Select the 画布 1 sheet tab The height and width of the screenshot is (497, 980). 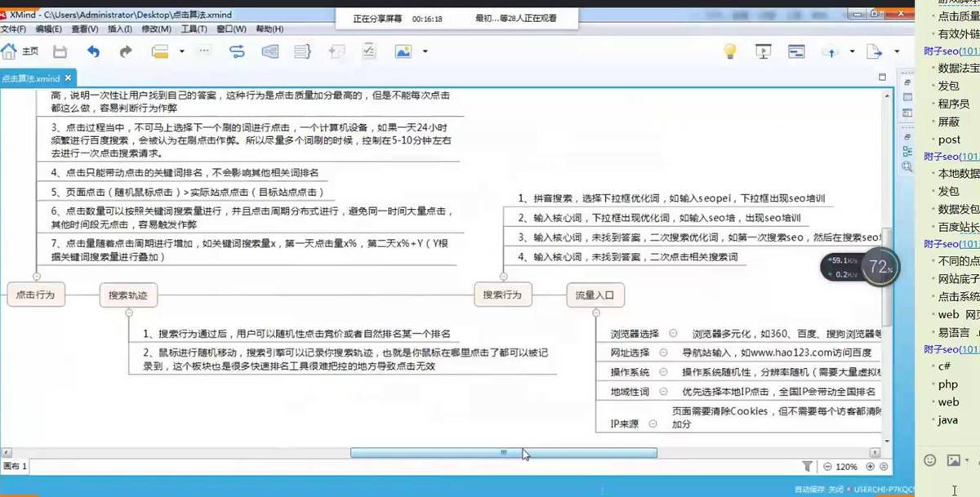click(16, 467)
